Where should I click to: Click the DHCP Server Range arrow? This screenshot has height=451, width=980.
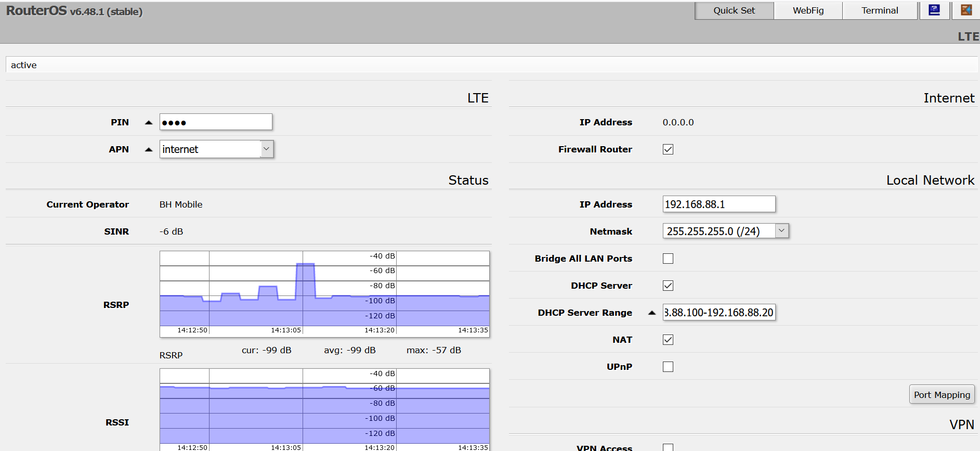coord(651,313)
